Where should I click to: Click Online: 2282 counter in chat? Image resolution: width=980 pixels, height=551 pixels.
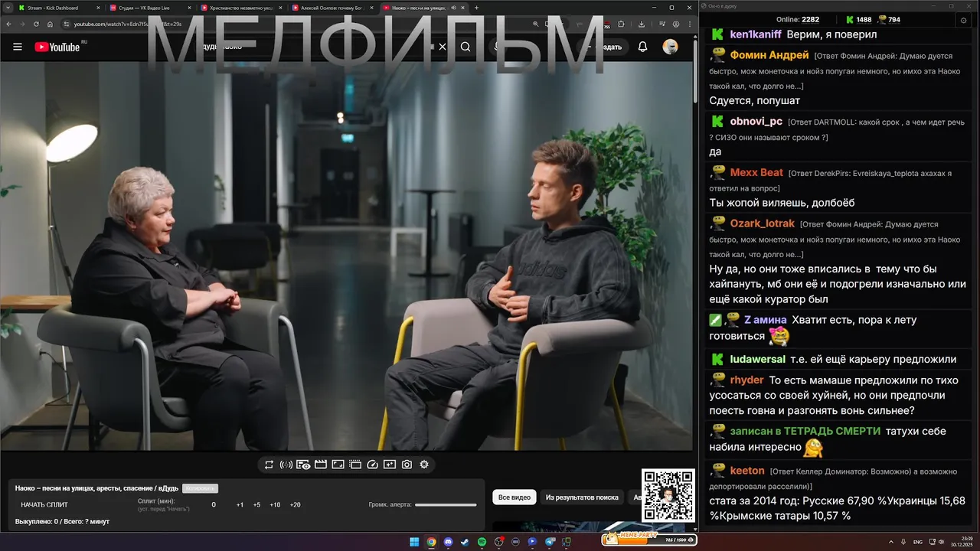point(798,19)
